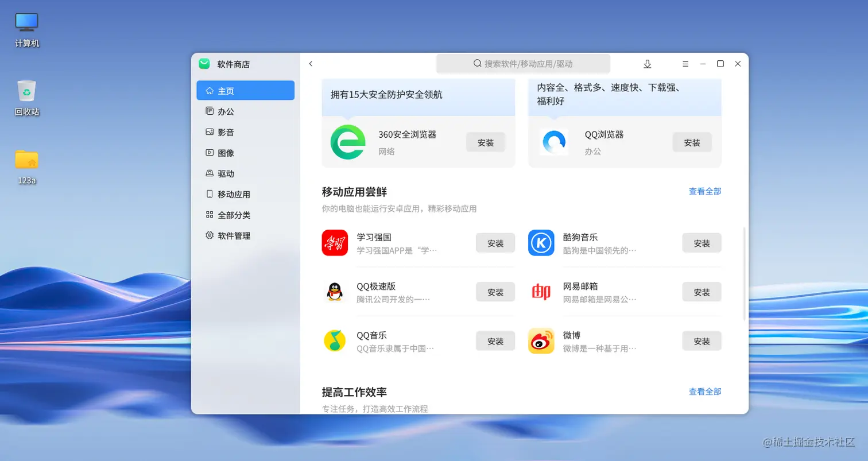Screen dimensions: 868x461
Task: Click the vertical scrollbar in store window
Action: point(745,273)
